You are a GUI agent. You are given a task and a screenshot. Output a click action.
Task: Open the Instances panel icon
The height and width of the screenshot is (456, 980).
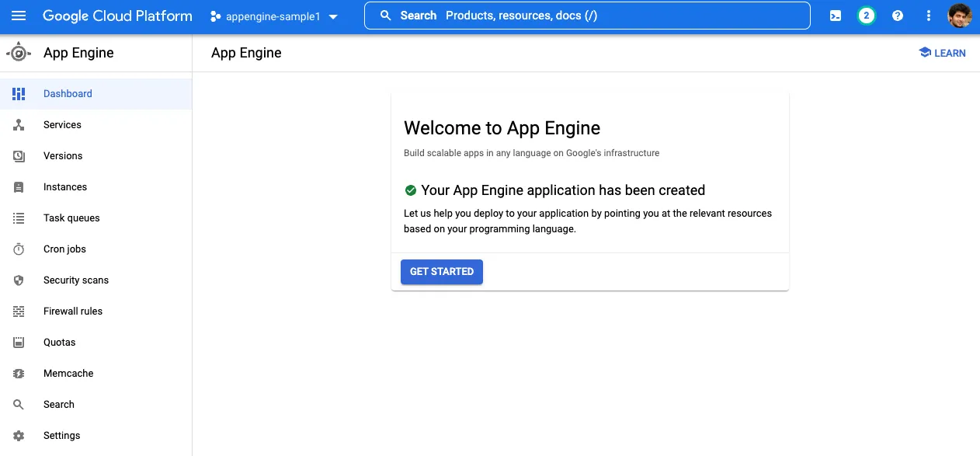pyautogui.click(x=18, y=186)
